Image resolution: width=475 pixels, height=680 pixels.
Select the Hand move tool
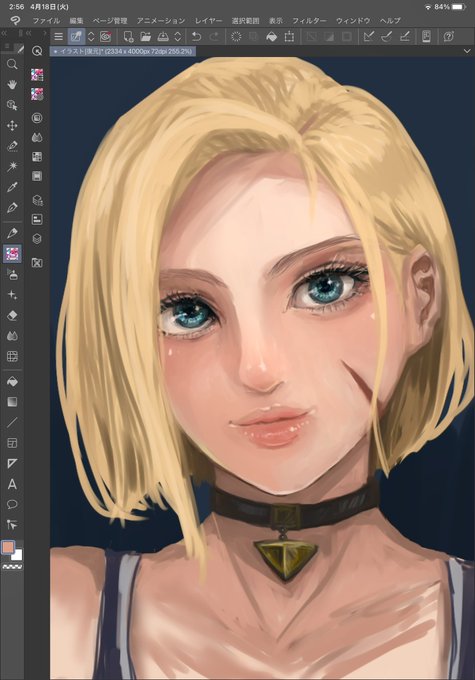pos(12,85)
